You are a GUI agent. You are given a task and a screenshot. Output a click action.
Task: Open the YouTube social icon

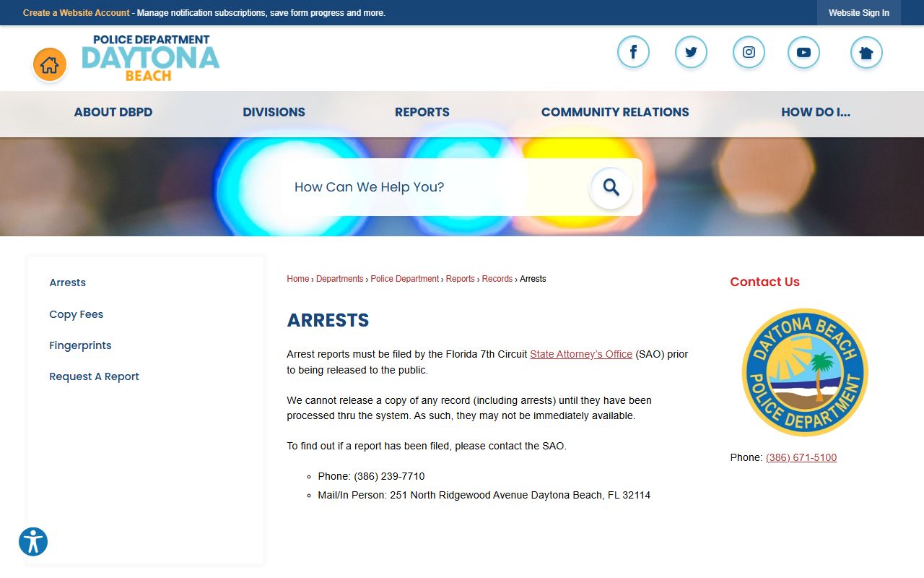tap(803, 52)
